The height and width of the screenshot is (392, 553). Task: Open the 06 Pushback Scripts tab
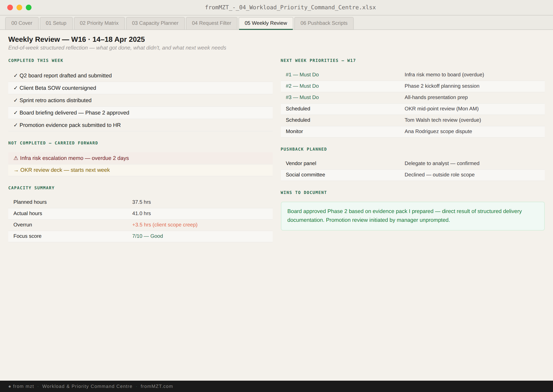(x=324, y=23)
